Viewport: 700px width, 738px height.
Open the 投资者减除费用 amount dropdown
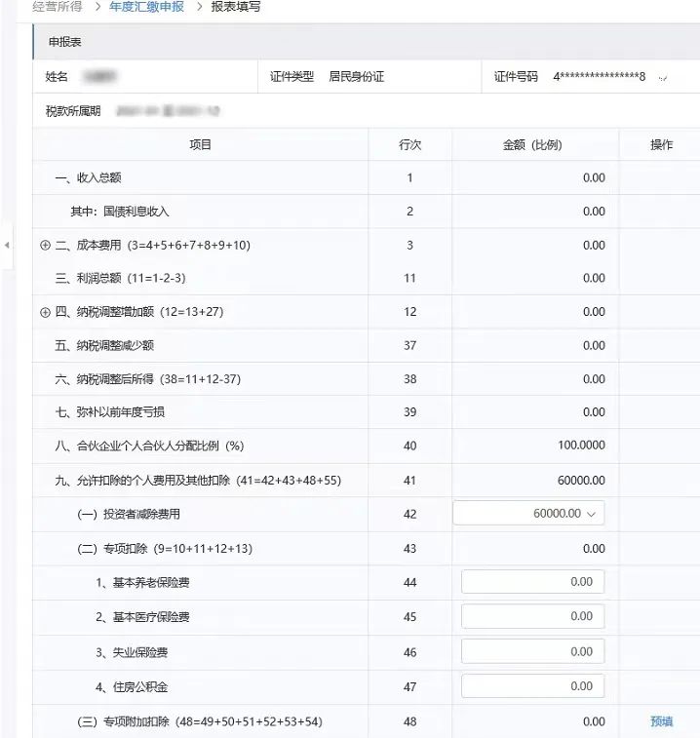pyautogui.click(x=528, y=513)
